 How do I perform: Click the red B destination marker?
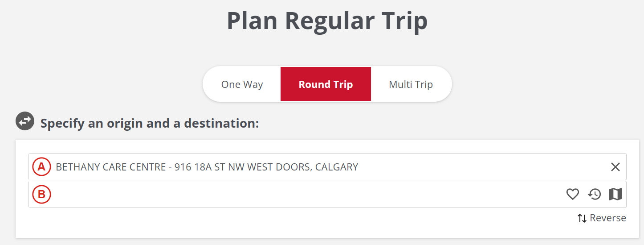click(x=41, y=195)
